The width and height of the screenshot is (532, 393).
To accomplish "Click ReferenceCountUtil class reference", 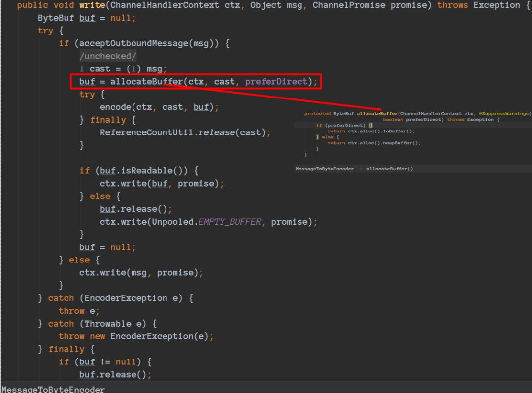I will (146, 132).
